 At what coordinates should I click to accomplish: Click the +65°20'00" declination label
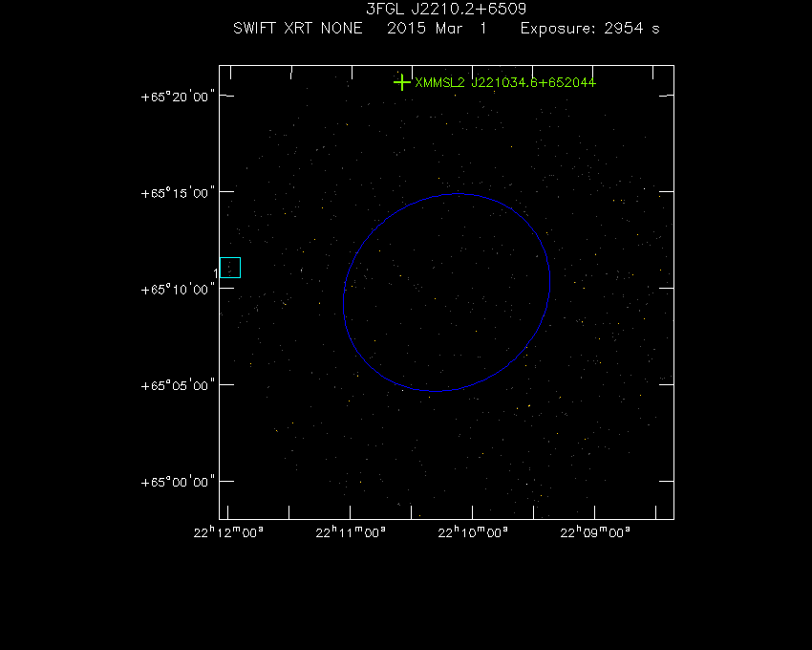click(178, 97)
